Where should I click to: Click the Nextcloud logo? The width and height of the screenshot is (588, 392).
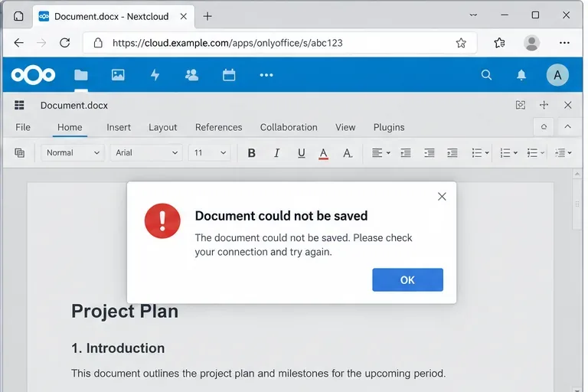tap(34, 75)
